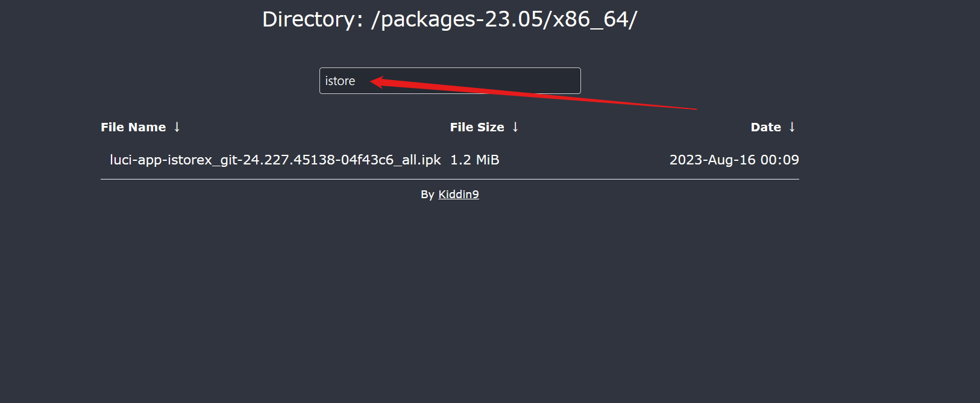Sort by File Name using its arrow icon
Screen dimensions: 980x403
click(177, 127)
